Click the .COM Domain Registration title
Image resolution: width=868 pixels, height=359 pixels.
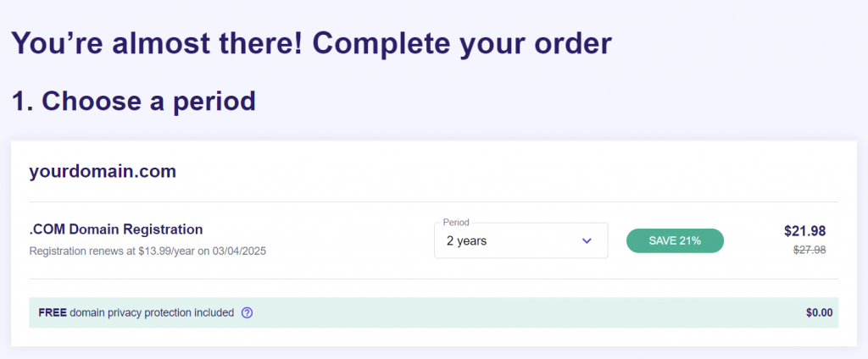tap(116, 229)
